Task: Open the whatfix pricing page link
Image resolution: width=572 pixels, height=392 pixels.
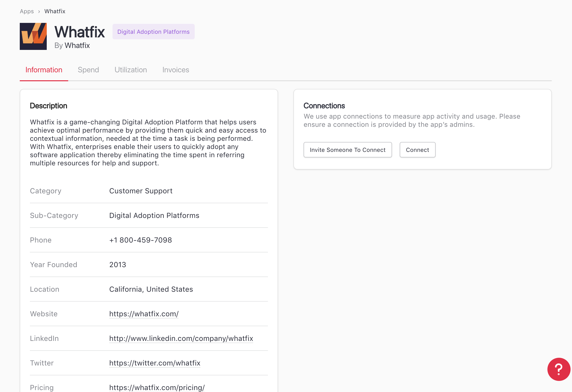Action: click(x=157, y=387)
